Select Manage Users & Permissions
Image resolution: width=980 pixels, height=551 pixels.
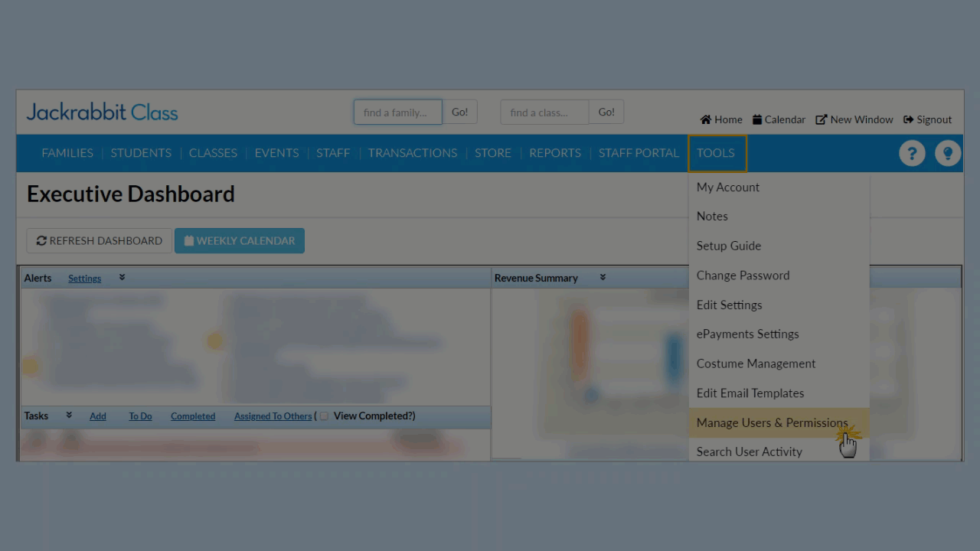point(779,422)
